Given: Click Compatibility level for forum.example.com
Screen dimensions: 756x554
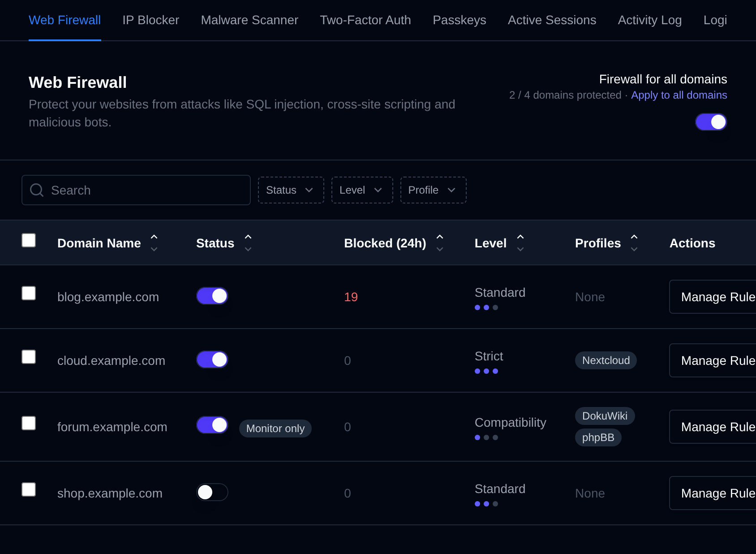Looking at the screenshot, I should click(511, 423).
